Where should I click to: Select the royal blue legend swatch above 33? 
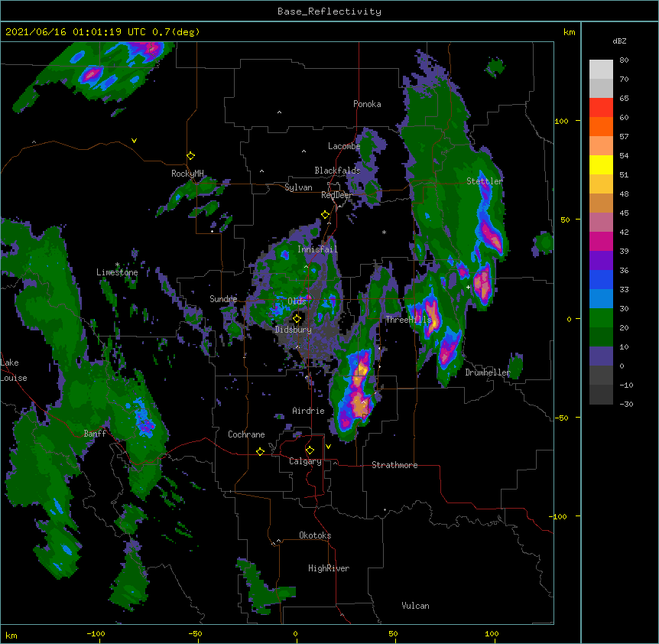coord(601,280)
